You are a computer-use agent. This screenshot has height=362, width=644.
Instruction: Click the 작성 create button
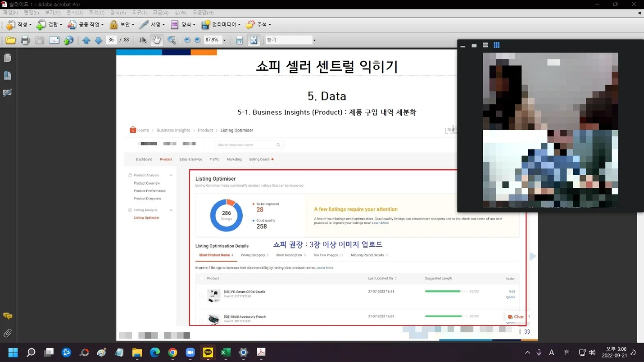coord(18,25)
